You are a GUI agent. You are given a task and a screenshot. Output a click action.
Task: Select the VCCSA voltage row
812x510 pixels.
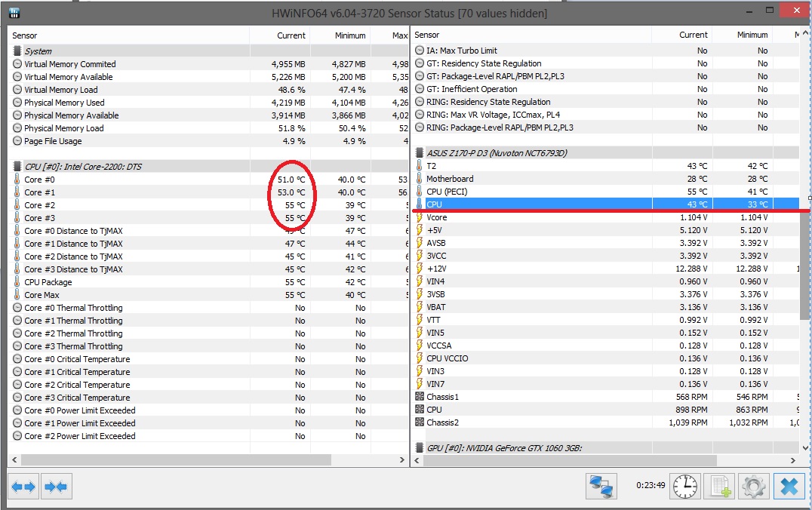coord(606,346)
